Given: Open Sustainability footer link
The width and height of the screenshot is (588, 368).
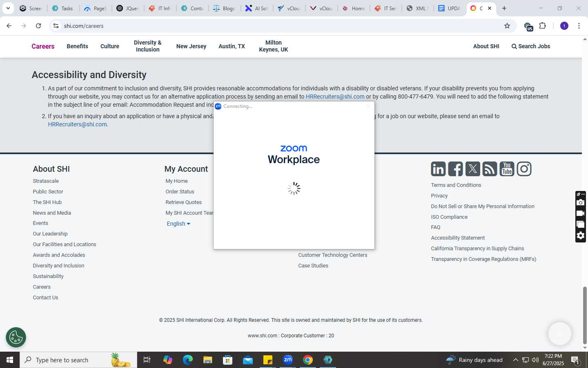Looking at the screenshot, I should click(x=48, y=276).
